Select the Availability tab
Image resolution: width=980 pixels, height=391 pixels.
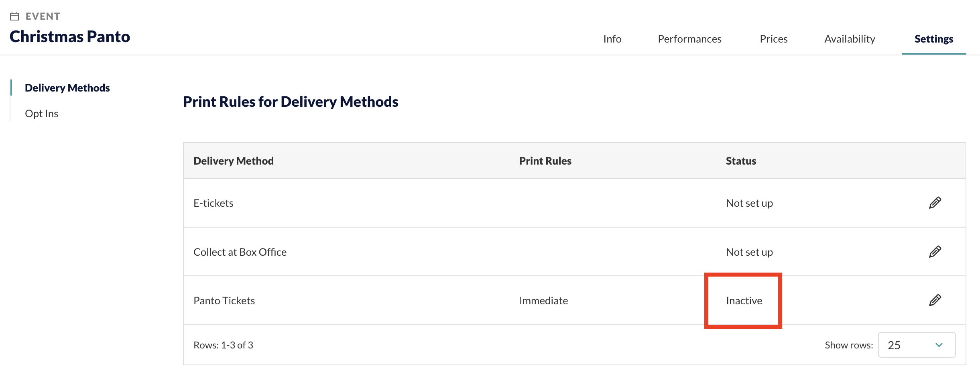pyautogui.click(x=850, y=39)
